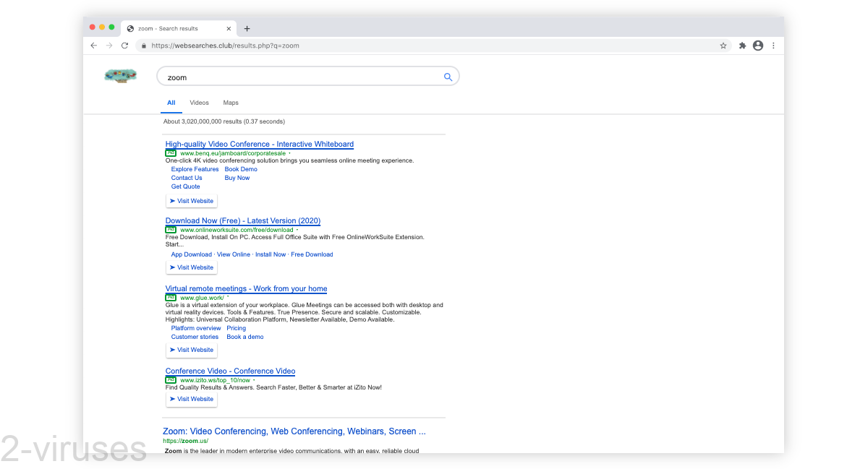Screen dimensions: 868x469
Task: Navigate back using the back arrow icon
Action: point(93,45)
